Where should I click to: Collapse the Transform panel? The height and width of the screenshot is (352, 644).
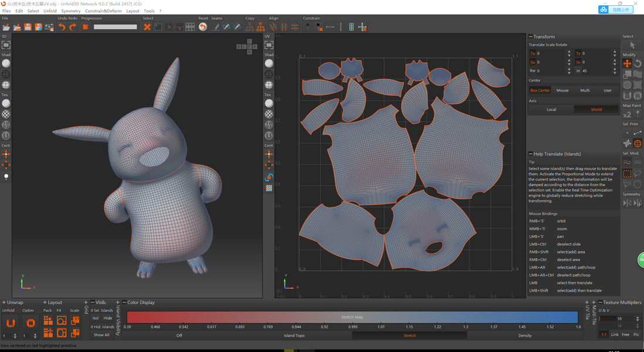coord(530,36)
